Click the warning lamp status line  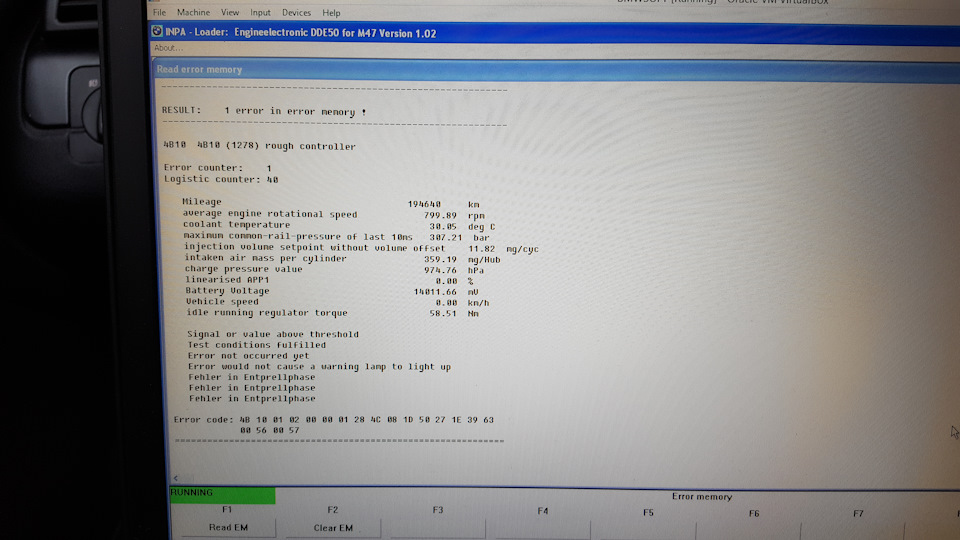[x=319, y=367]
